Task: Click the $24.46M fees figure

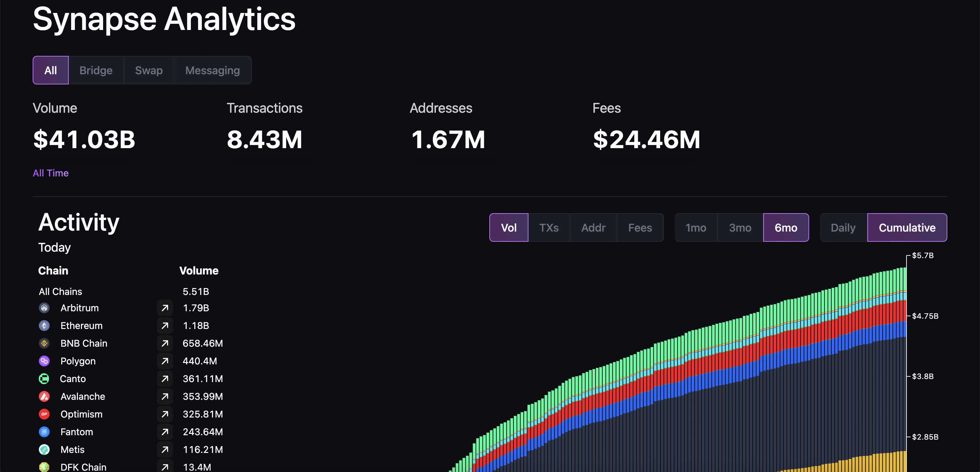Action: (x=647, y=139)
